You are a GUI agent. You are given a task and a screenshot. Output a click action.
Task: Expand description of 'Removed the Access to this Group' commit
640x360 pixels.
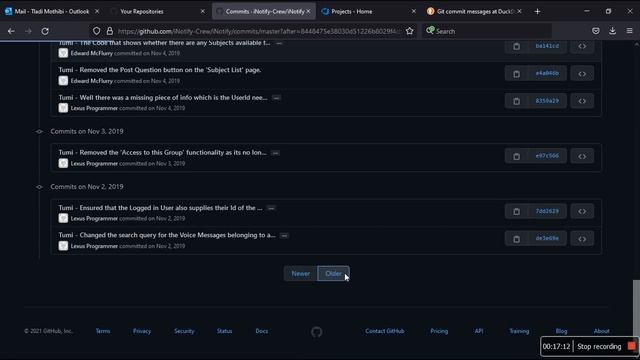[x=276, y=153]
